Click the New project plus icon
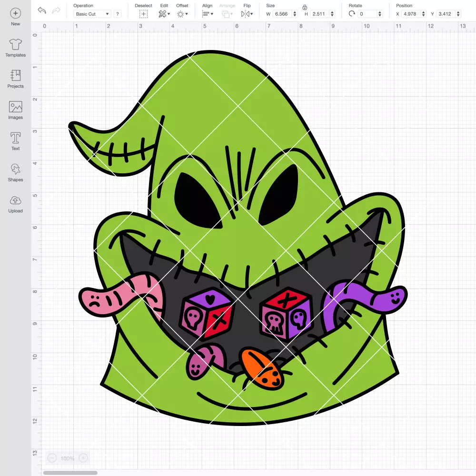 pos(16,13)
